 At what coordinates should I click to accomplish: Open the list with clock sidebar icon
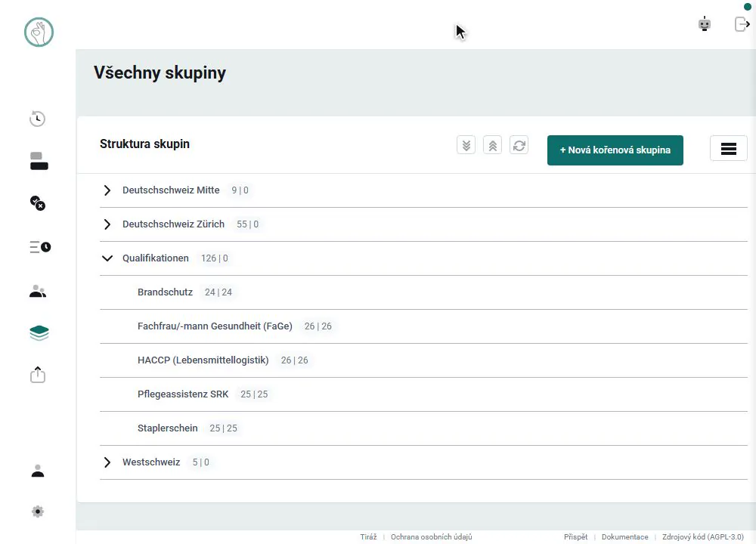click(x=40, y=247)
